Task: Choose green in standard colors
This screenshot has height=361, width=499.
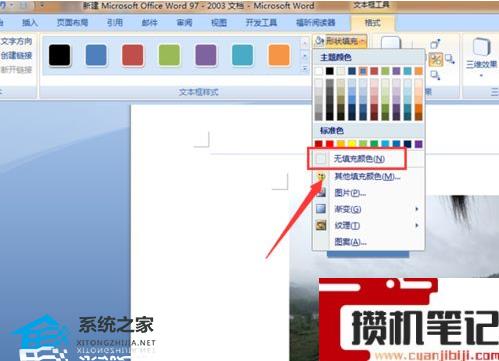Action: (x=374, y=144)
